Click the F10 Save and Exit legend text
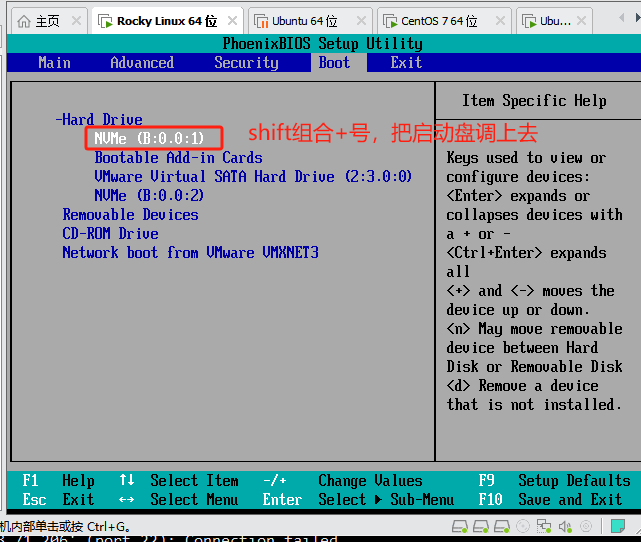 550,499
